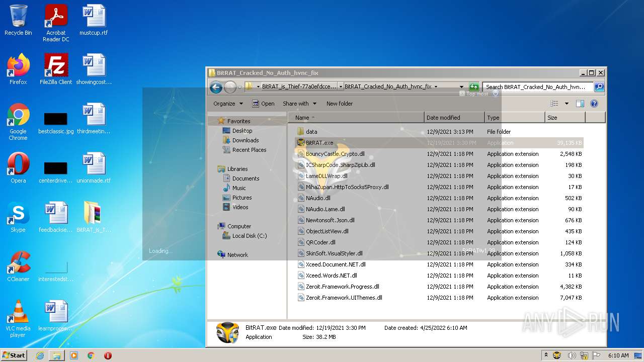Open Explorer help question icon
This screenshot has width=644, height=362.
pos(594,104)
